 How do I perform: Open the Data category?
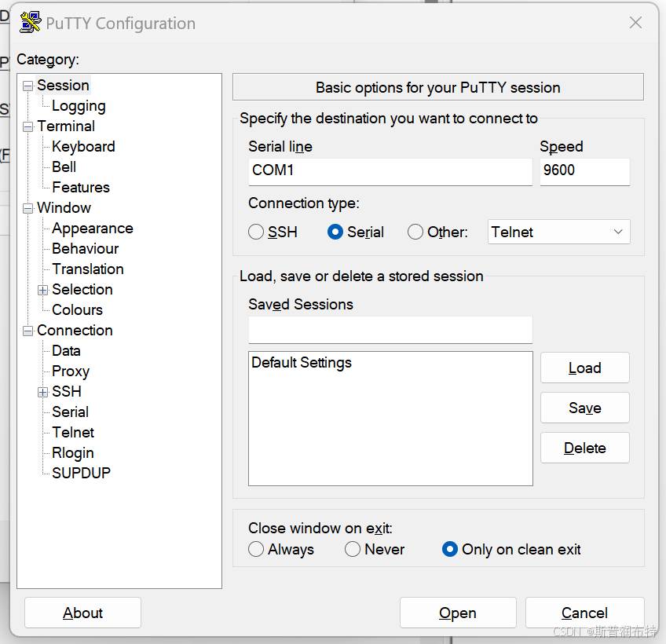click(66, 350)
